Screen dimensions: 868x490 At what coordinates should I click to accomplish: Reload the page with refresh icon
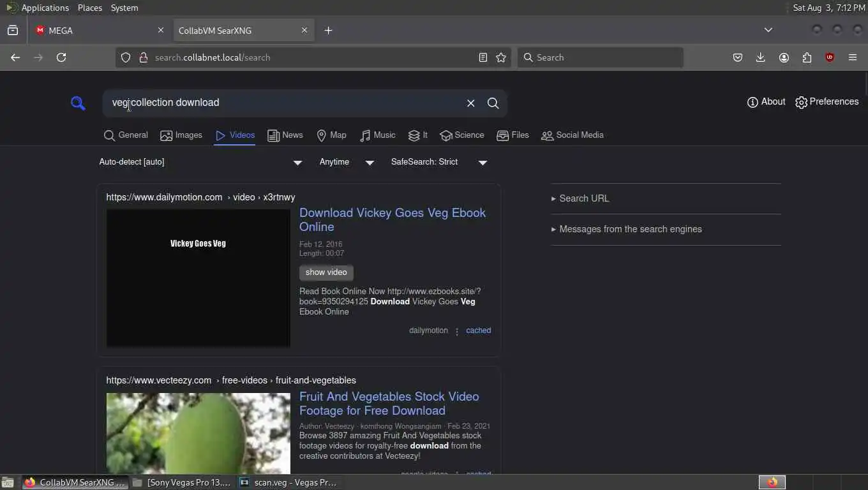click(61, 57)
